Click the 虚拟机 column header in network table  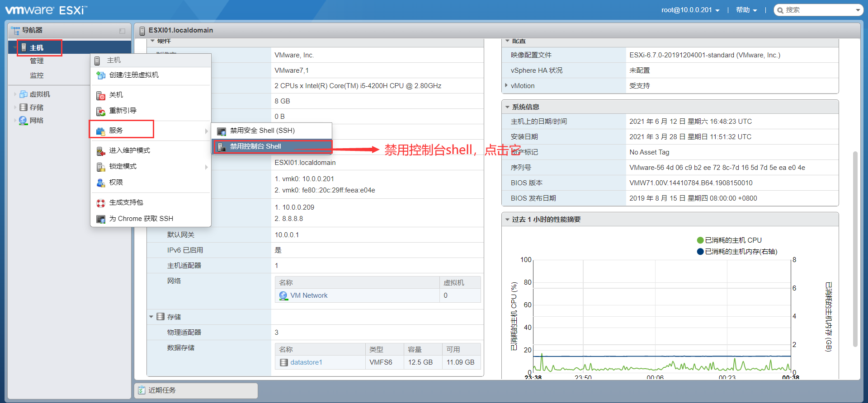tap(460, 283)
